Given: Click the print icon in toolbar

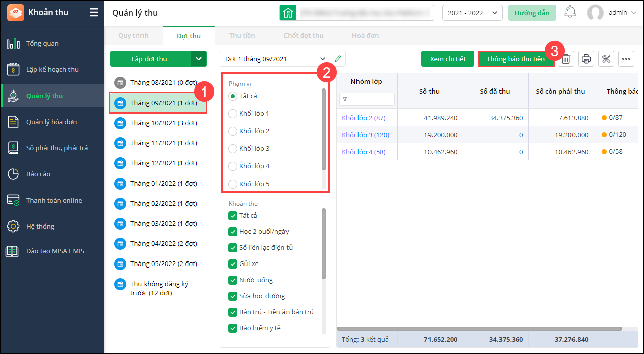Looking at the screenshot, I should tap(586, 59).
